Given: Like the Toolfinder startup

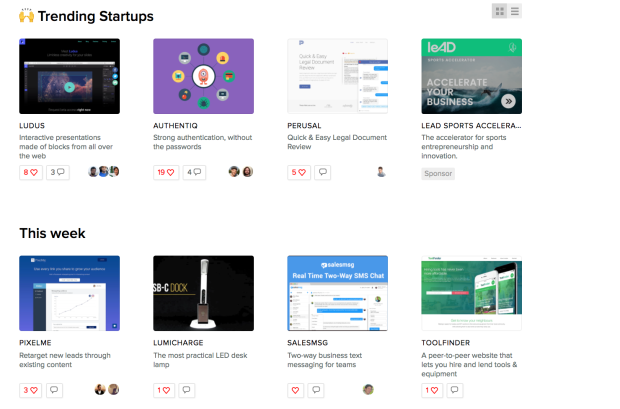Looking at the screenshot, I should 431,390.
